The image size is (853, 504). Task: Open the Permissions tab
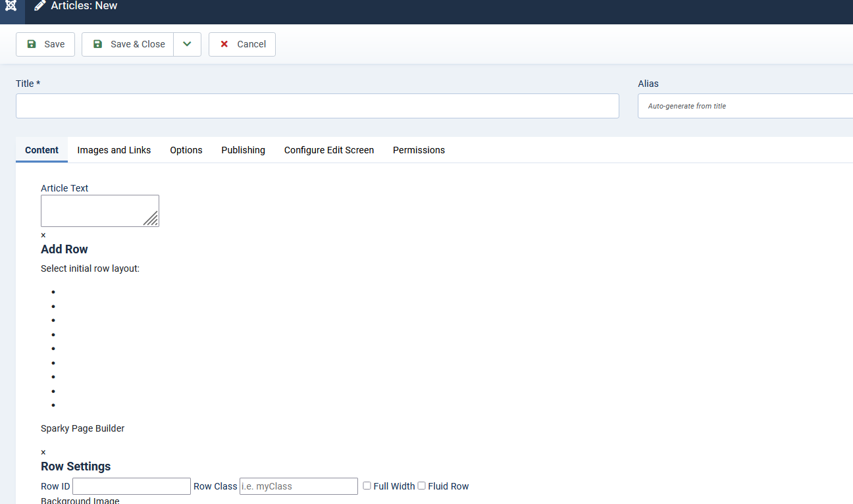[x=419, y=150]
